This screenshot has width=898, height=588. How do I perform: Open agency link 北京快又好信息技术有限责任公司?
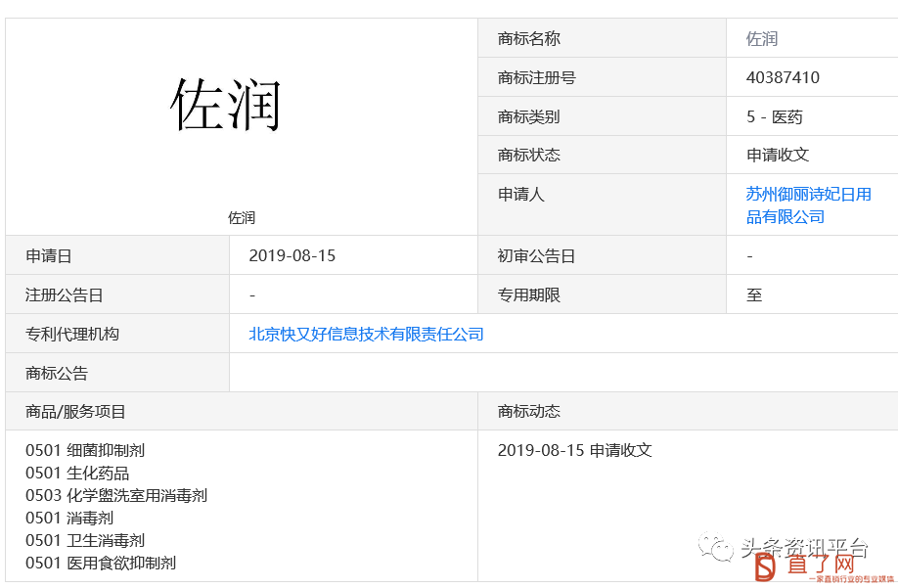pos(366,334)
